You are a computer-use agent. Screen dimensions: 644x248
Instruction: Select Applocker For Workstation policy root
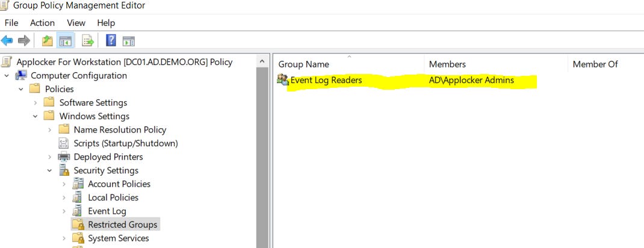125,62
